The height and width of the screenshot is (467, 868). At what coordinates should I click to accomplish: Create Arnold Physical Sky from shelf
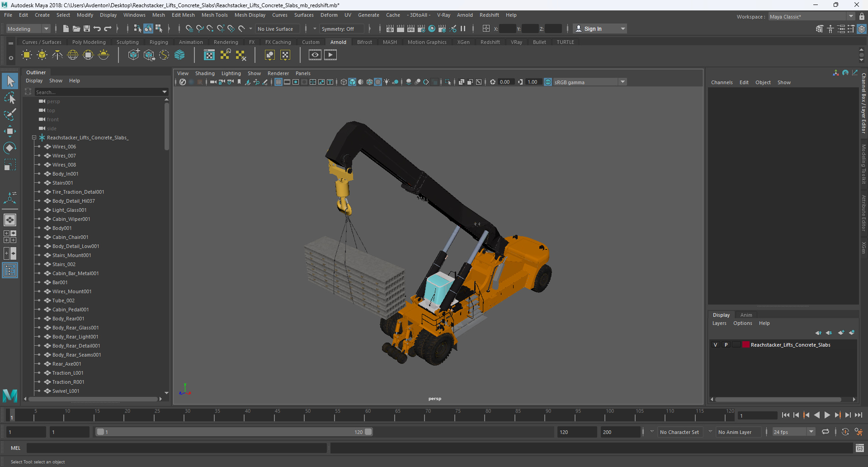coord(104,55)
